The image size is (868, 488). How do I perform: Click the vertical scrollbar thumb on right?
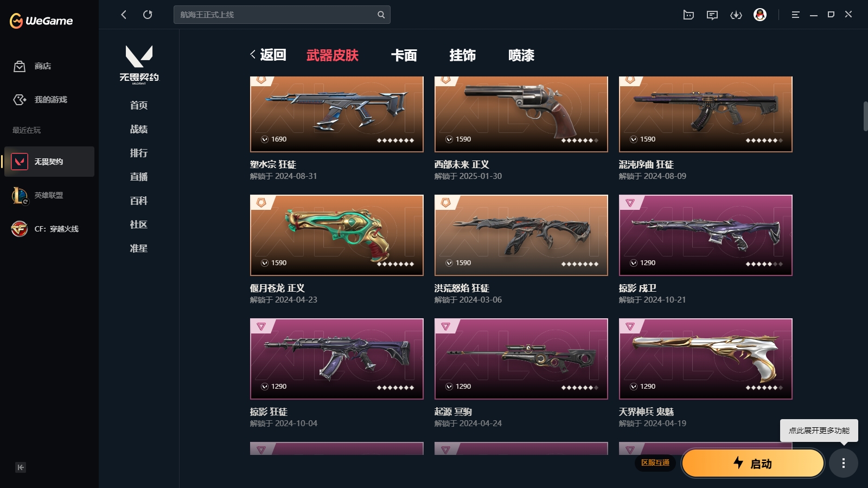click(865, 116)
